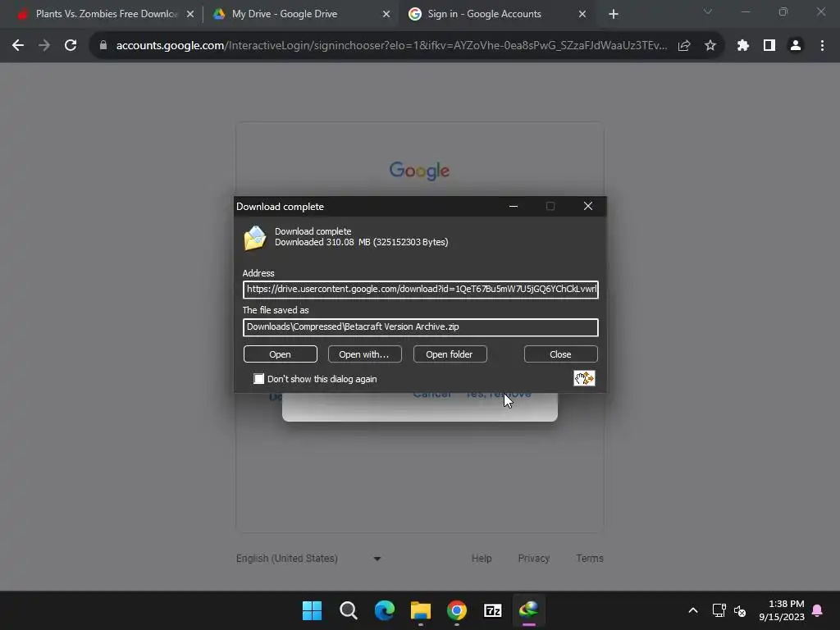840x630 pixels.
Task: Open the Help link
Action: point(482,558)
